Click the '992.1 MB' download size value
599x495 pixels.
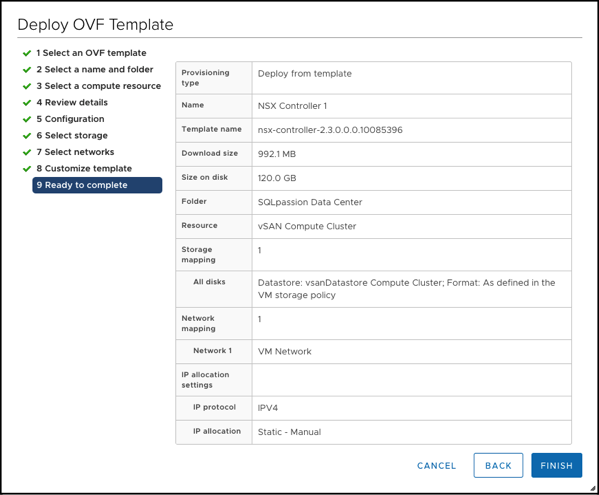point(277,154)
